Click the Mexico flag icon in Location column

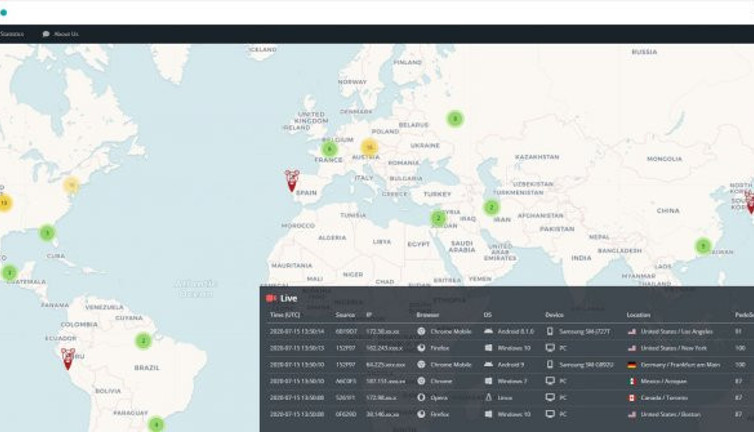[x=632, y=381]
